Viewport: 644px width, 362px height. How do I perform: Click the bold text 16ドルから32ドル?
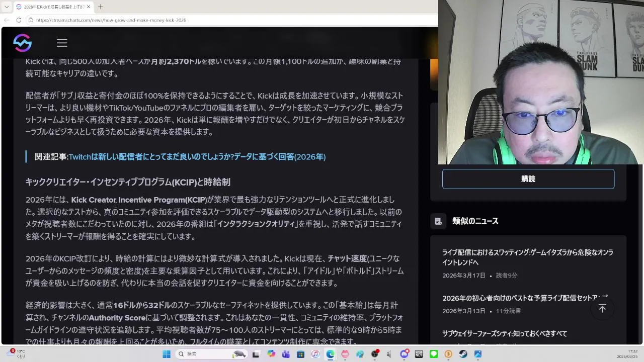tap(142, 305)
